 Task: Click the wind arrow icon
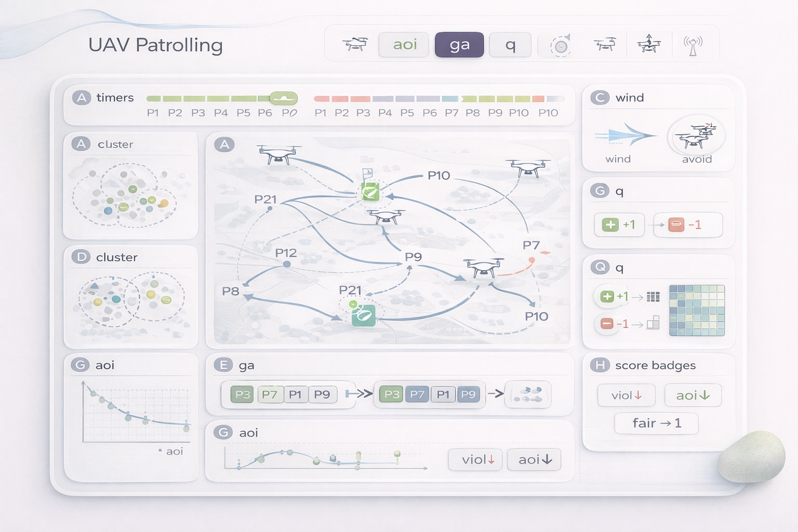(x=626, y=136)
